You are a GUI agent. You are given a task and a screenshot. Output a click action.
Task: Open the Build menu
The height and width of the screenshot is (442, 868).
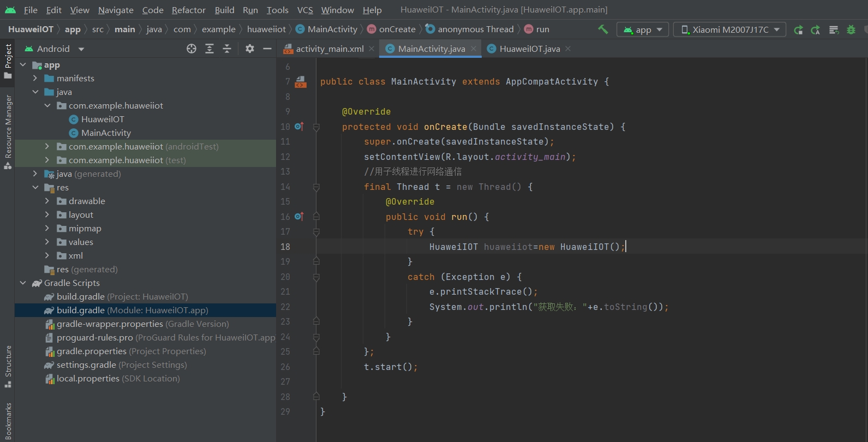coord(224,10)
